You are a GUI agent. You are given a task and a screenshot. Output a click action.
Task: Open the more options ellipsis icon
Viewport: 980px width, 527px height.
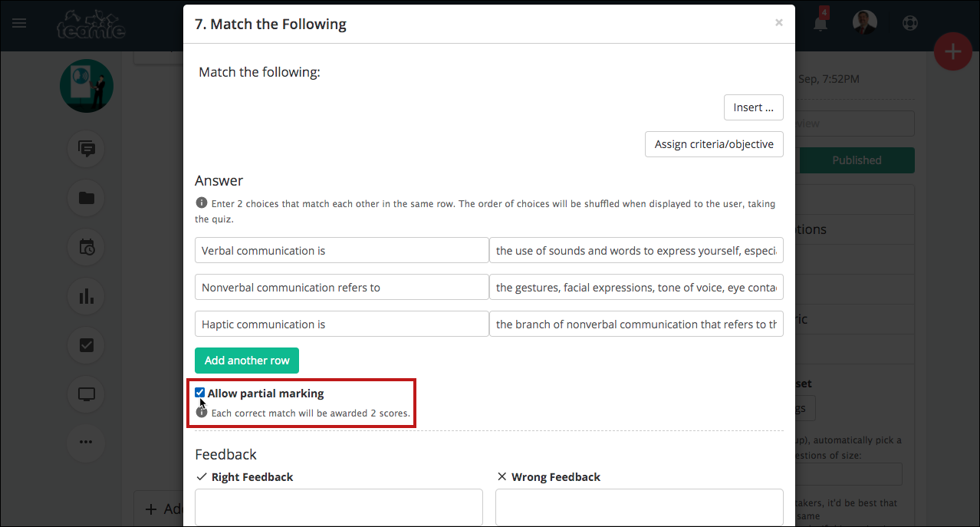coord(87,442)
